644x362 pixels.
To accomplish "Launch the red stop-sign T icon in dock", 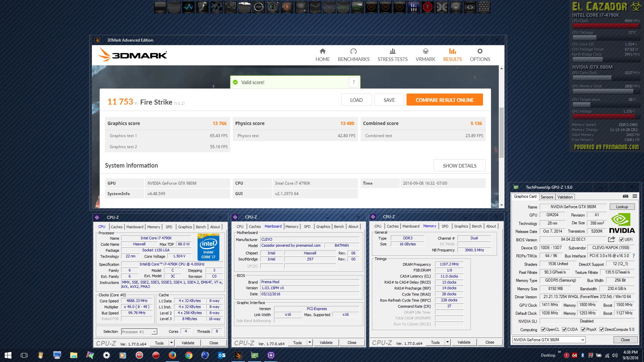I will [x=428, y=7].
